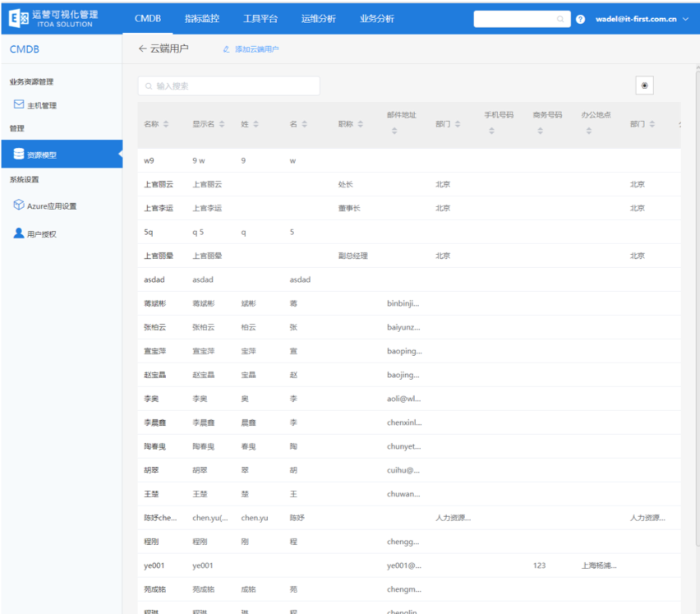700x614 pixels.
Task: Select the "baojing..." email cell
Action: 403,375
